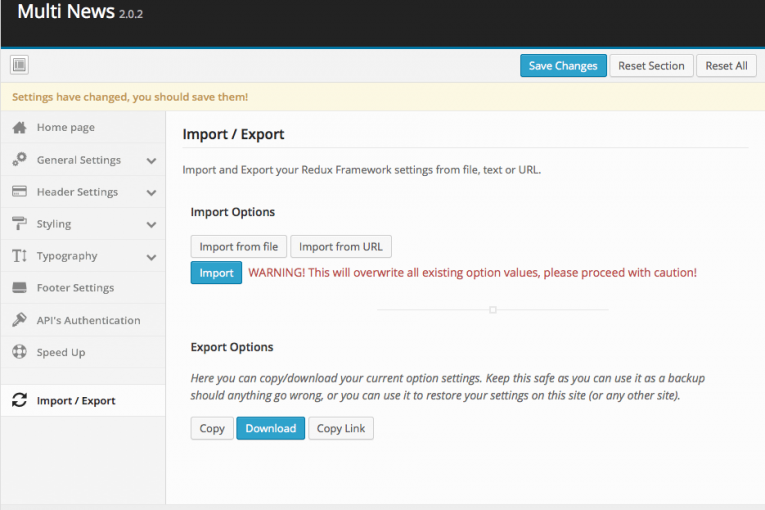This screenshot has height=510, width=765.
Task: Download the exported settings file
Action: pyautogui.click(x=271, y=428)
